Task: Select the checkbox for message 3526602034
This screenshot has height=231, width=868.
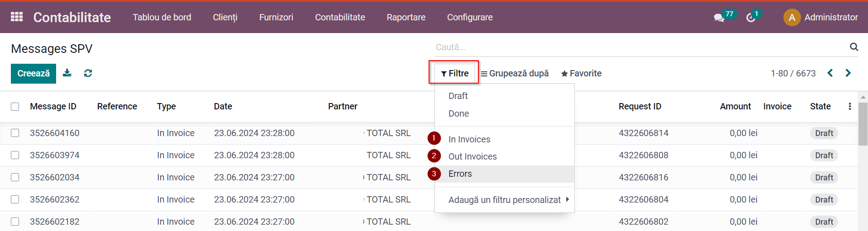Action: (x=15, y=177)
